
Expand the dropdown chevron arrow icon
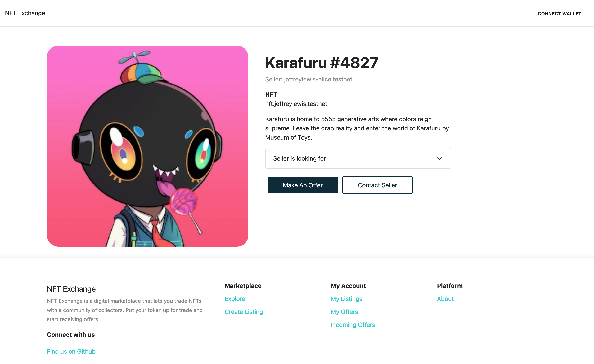pyautogui.click(x=439, y=158)
